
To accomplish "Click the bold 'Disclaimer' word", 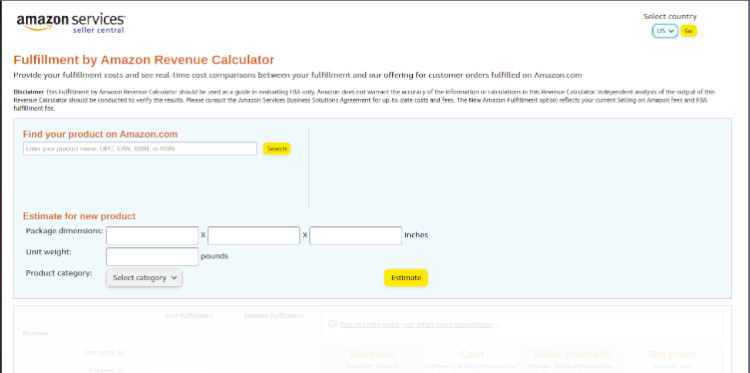I will (29, 92).
